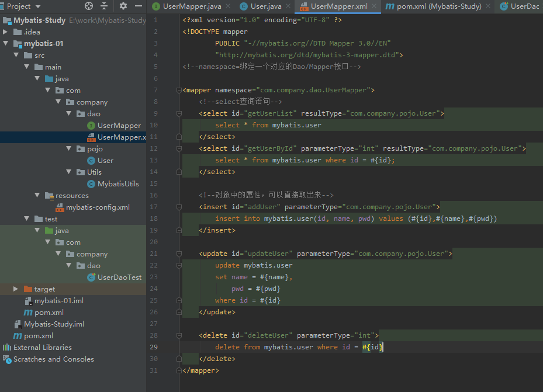Expand the .idea folder

click(x=6, y=32)
